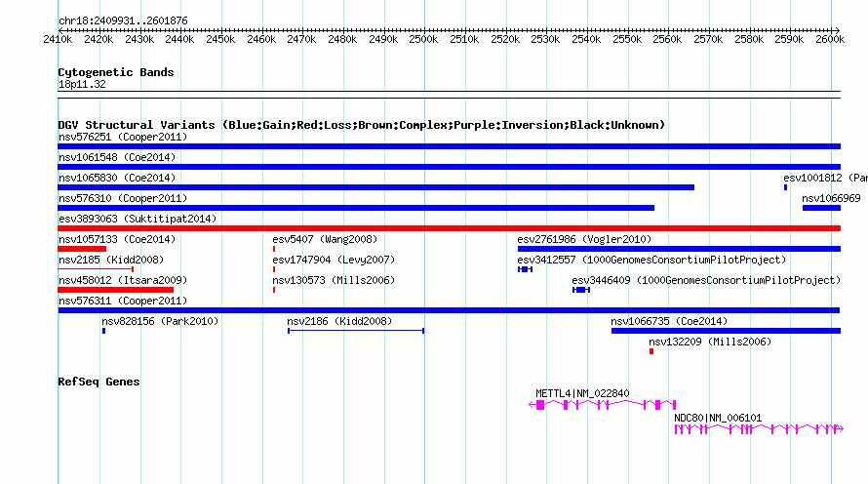The height and width of the screenshot is (484, 868).
Task: Open the nsv1065830 (Coe2014) variant label
Action: (x=117, y=178)
